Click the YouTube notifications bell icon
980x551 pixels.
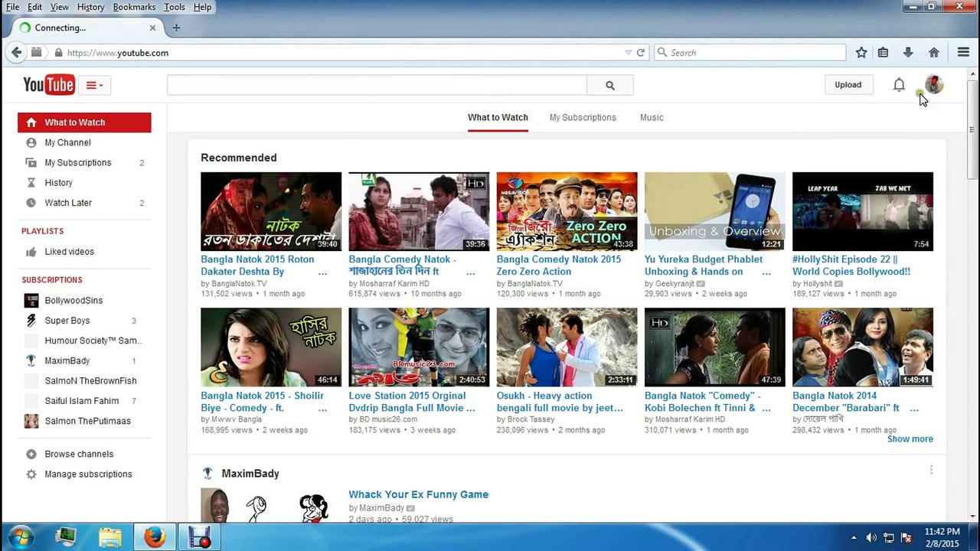coord(899,85)
